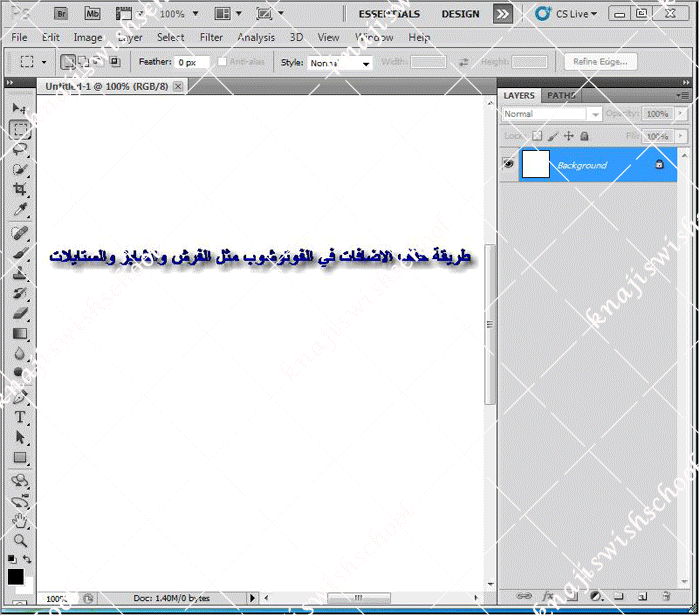Click the foreground color swatch

point(16,577)
